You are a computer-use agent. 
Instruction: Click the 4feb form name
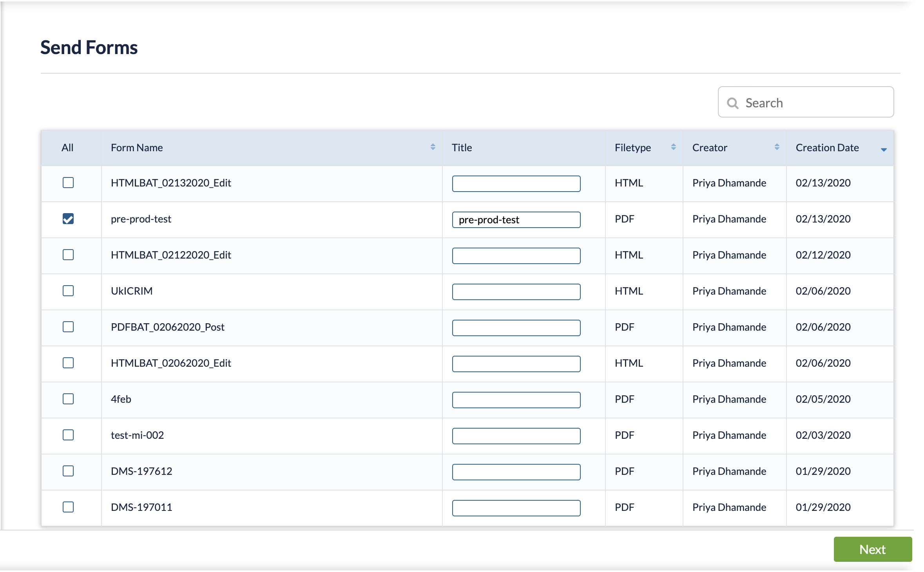pyautogui.click(x=121, y=399)
